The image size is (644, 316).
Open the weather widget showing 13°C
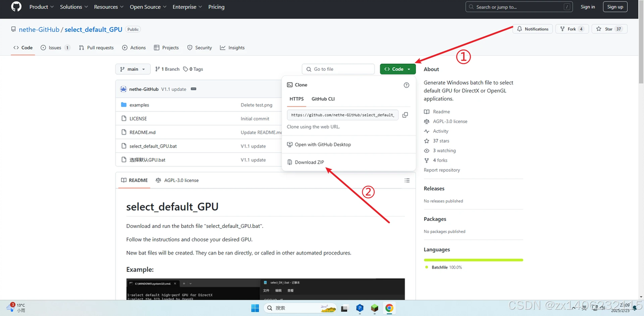coord(16,308)
